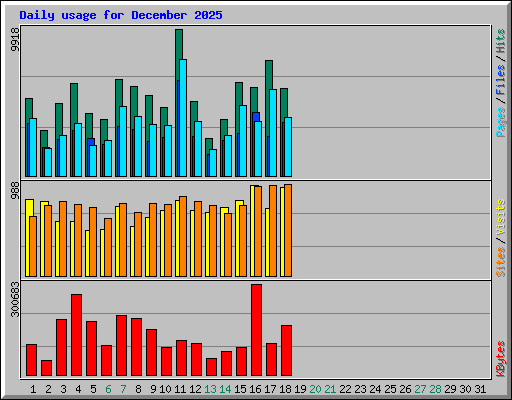Click the title 'Daily usage for December 2025'
Image resolution: width=512 pixels, height=400 pixels.
point(121,15)
